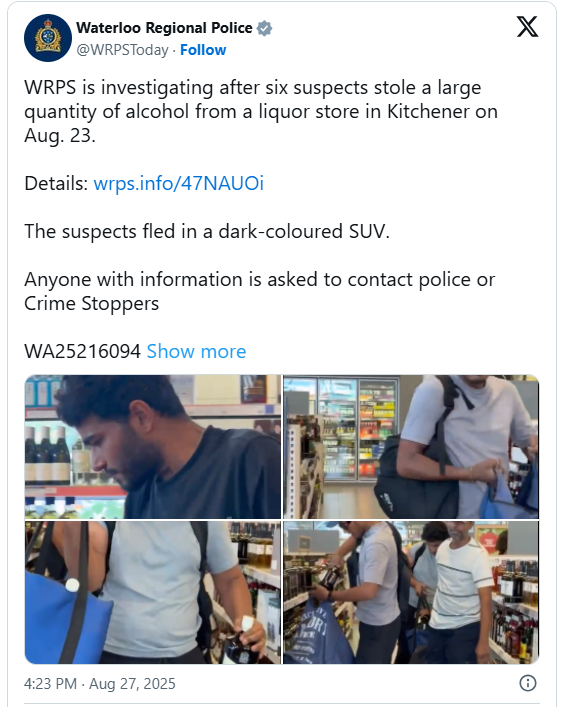Open the Waterloo Regional Police profile name
Viewport: 563px width, 707px height.
(x=164, y=28)
